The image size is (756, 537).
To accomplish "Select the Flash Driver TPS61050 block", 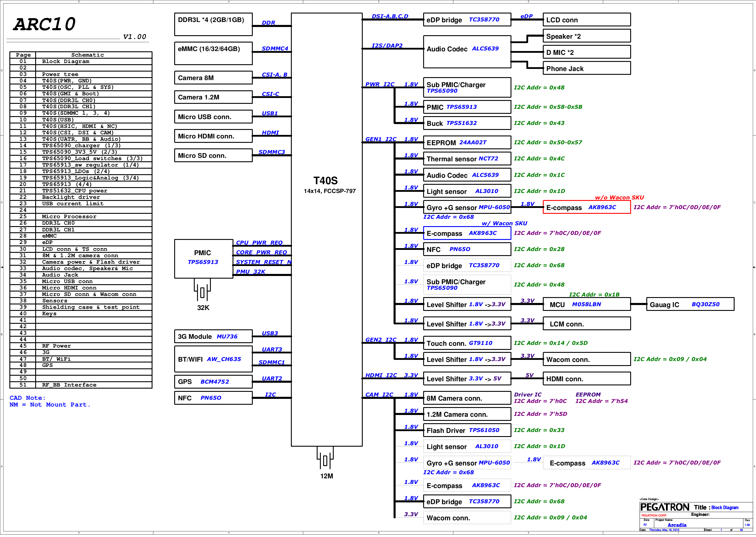I will pos(467,431).
